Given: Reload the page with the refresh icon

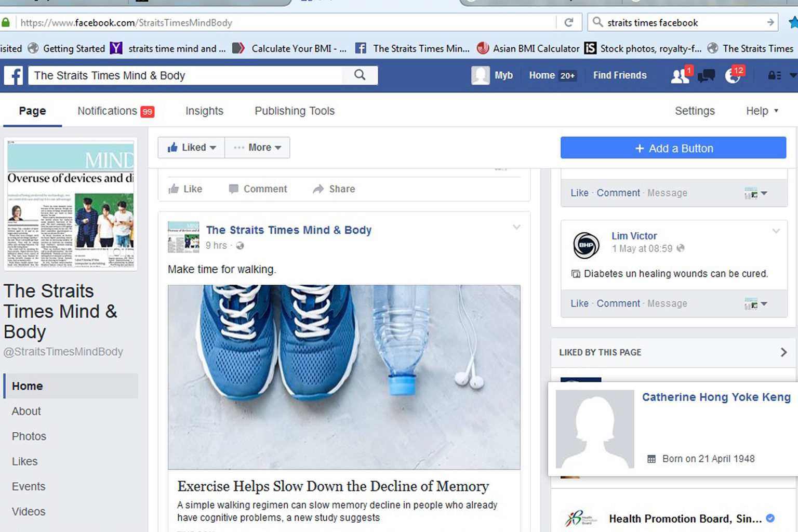Looking at the screenshot, I should [569, 22].
